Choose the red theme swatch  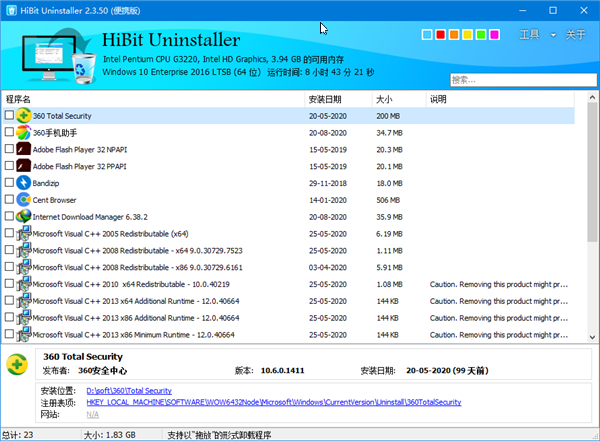tap(440, 35)
